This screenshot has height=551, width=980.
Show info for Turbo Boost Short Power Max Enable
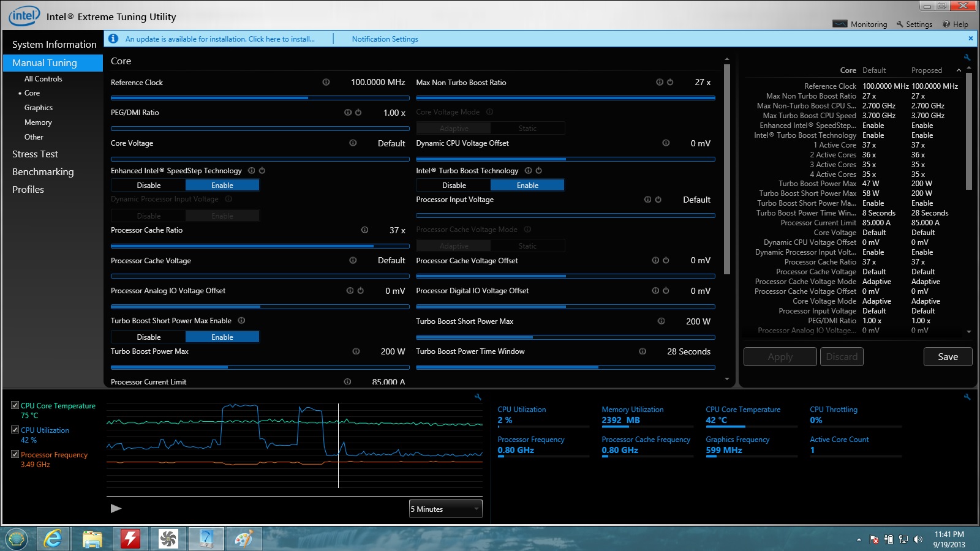point(241,321)
